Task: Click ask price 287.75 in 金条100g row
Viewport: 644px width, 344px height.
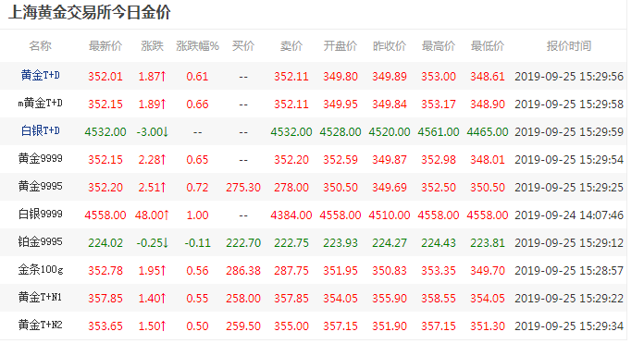Action: pyautogui.click(x=291, y=271)
